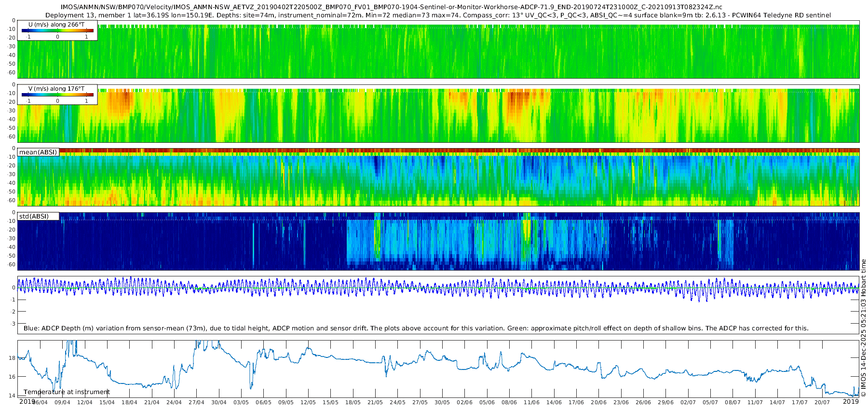Screen dimensions: 868x410
Task: Click the 18 tick on the temperature axis
Action: 12,358
